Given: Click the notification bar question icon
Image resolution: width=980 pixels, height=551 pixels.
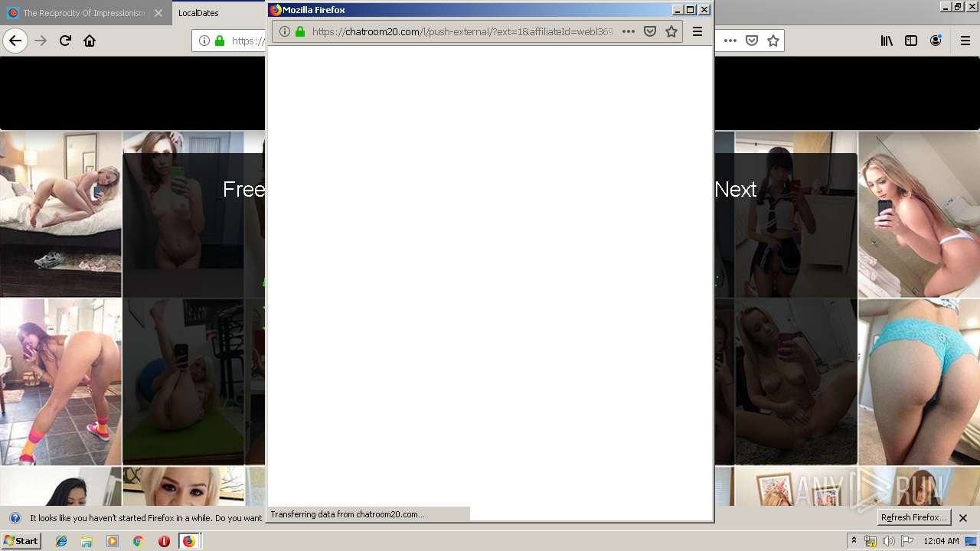Looking at the screenshot, I should pos(15,518).
